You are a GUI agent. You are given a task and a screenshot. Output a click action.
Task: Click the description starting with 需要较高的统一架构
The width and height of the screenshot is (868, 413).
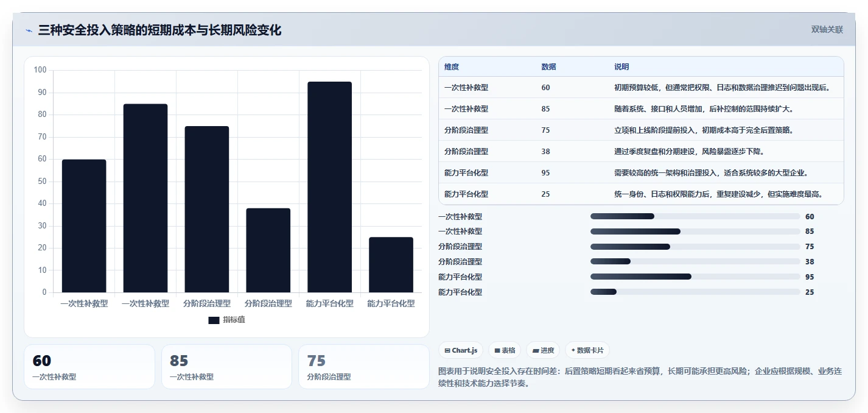(711, 173)
